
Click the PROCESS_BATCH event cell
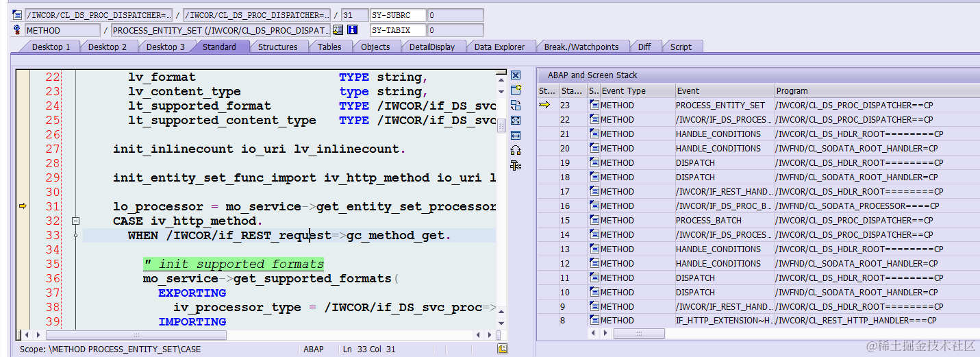724,220
